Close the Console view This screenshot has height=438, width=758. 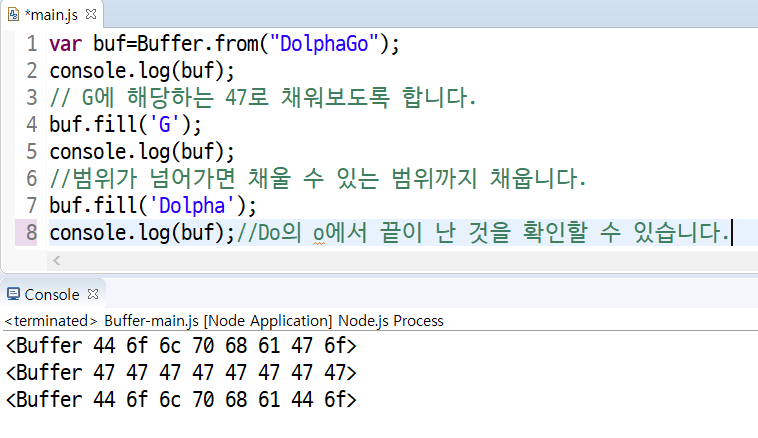93,294
